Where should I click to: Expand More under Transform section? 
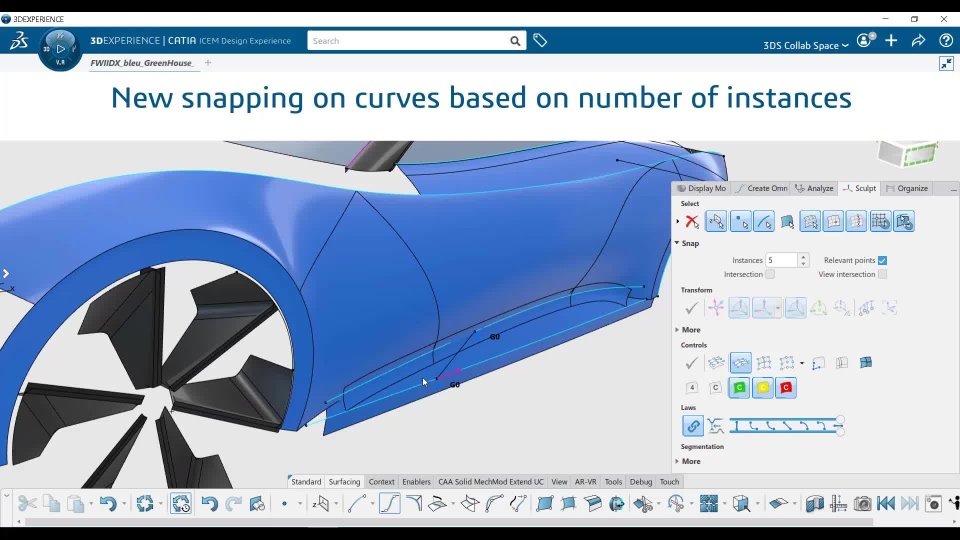click(x=690, y=330)
